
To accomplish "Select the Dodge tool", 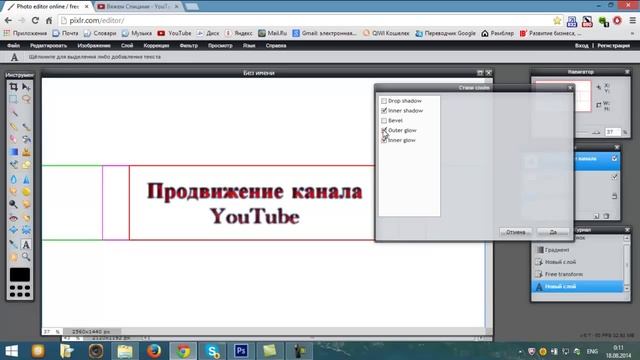I will [x=13, y=204].
